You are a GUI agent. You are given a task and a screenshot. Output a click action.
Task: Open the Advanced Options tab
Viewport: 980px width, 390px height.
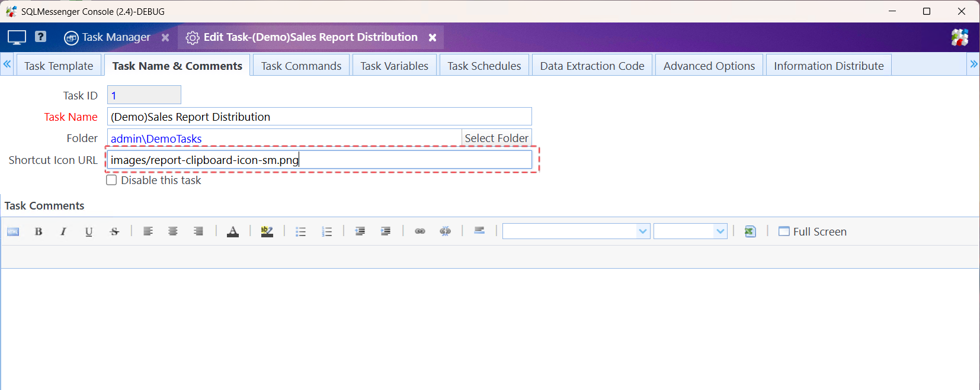point(709,66)
